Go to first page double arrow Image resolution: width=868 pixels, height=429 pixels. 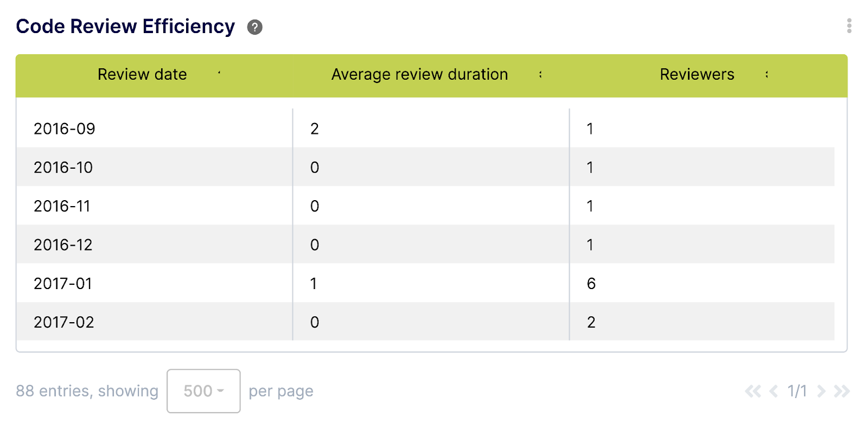pos(752,391)
